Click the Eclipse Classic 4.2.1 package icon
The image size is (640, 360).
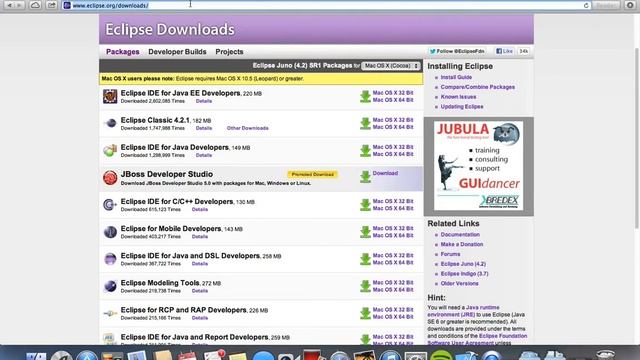[110, 123]
